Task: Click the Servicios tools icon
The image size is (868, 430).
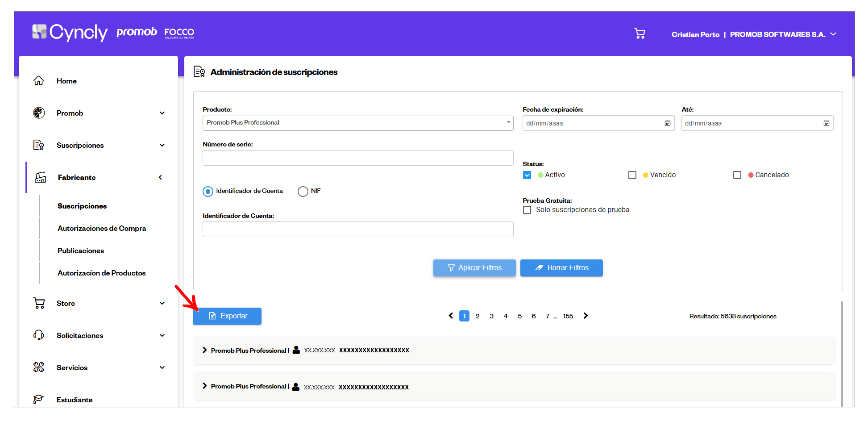Action: click(39, 367)
